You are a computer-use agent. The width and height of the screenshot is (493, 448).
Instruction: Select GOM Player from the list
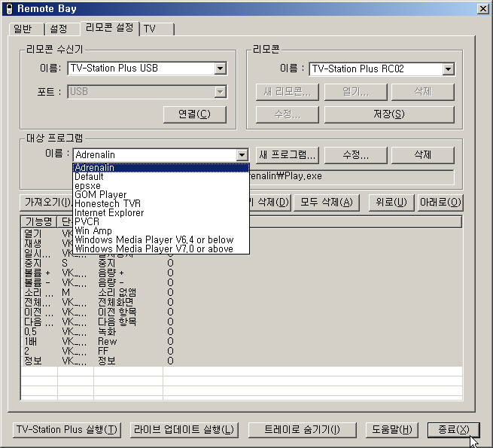[x=161, y=195]
